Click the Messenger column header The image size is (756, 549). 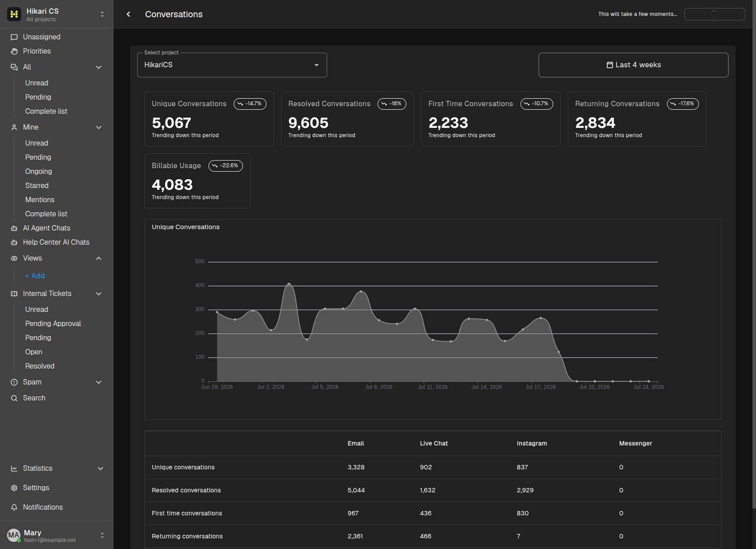(636, 444)
